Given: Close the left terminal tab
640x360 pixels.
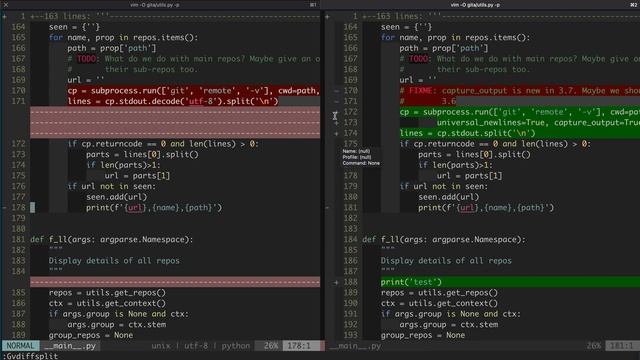Looking at the screenshot, I should 6,5.
